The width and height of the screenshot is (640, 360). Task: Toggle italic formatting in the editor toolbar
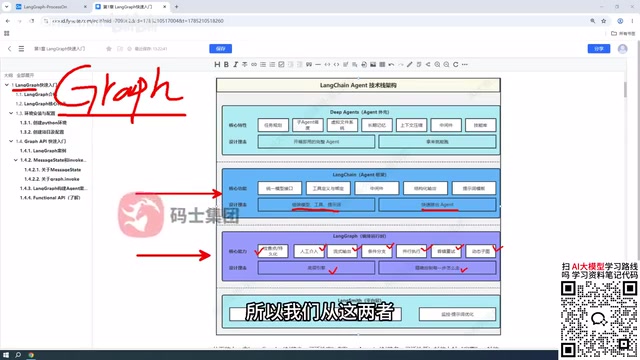pos(236,64)
